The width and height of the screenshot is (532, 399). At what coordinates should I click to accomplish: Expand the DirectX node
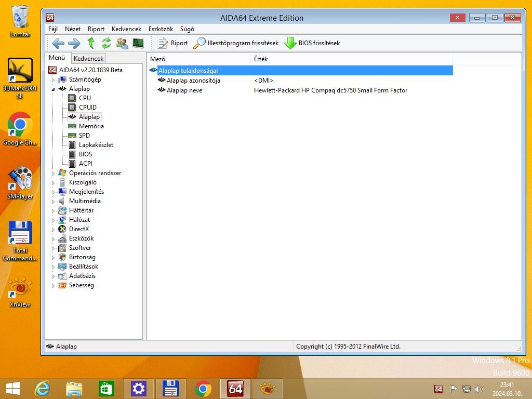click(53, 230)
